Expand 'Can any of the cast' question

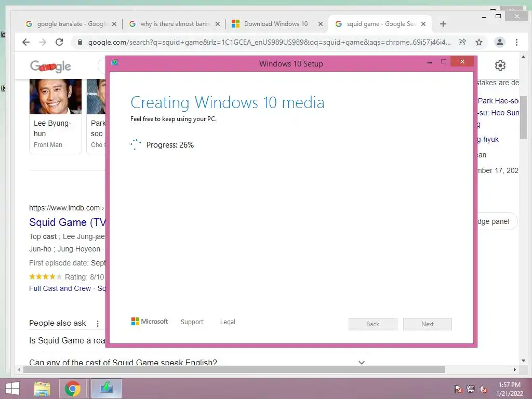[197, 362]
